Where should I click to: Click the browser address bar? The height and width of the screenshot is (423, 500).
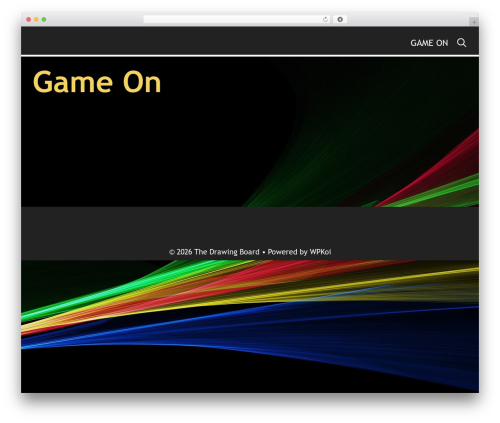(x=237, y=20)
